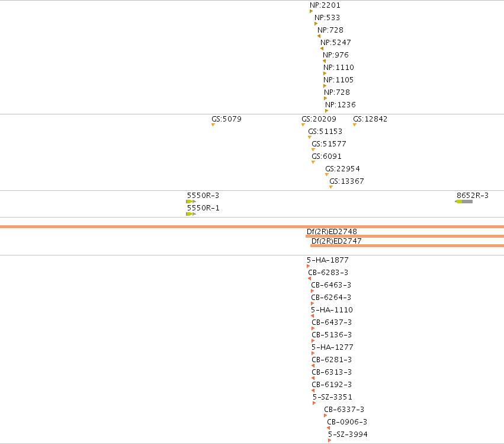Select the NP:976 label
The width and height of the screenshot is (504, 444).
click(x=336, y=55)
